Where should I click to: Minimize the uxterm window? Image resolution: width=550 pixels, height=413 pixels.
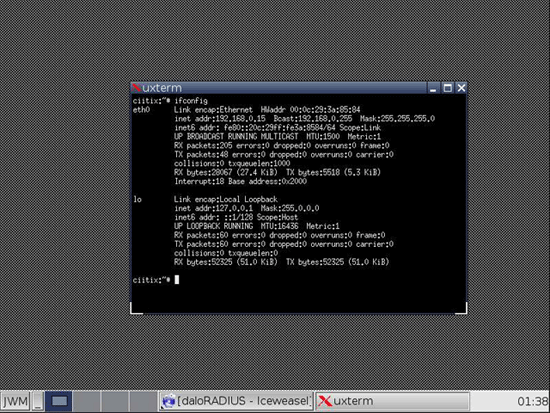(433, 88)
